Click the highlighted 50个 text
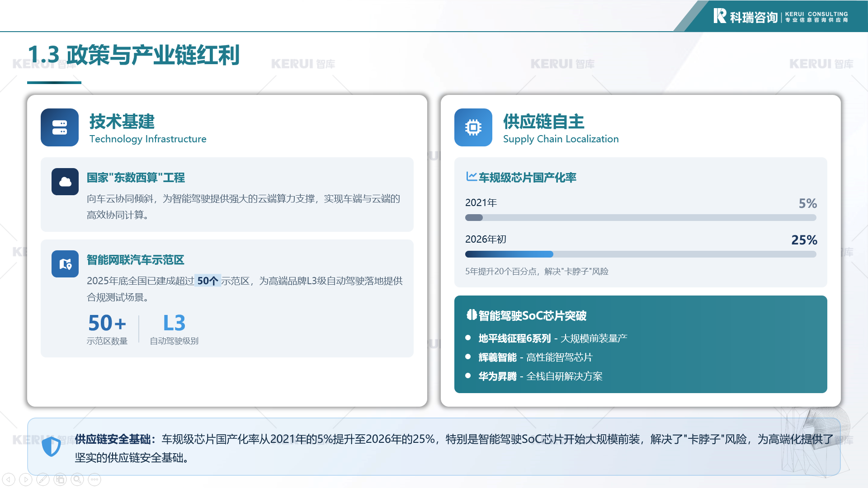 (x=208, y=281)
